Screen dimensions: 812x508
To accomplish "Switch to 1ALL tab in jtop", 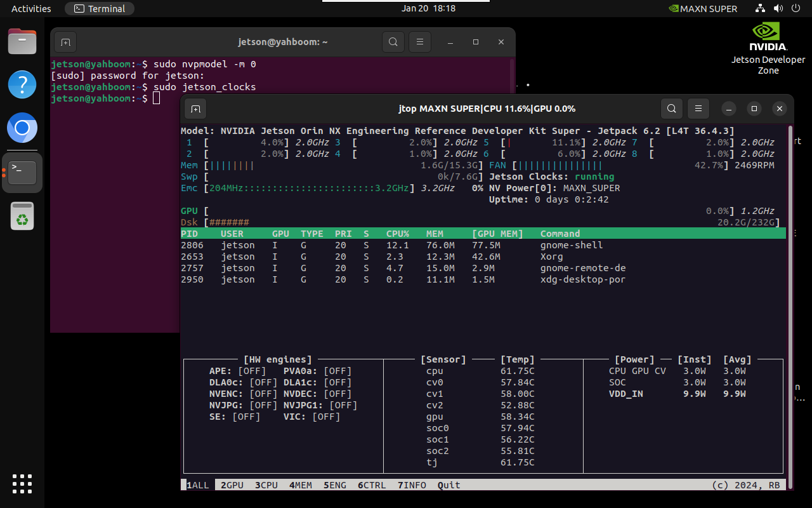I will click(x=197, y=485).
